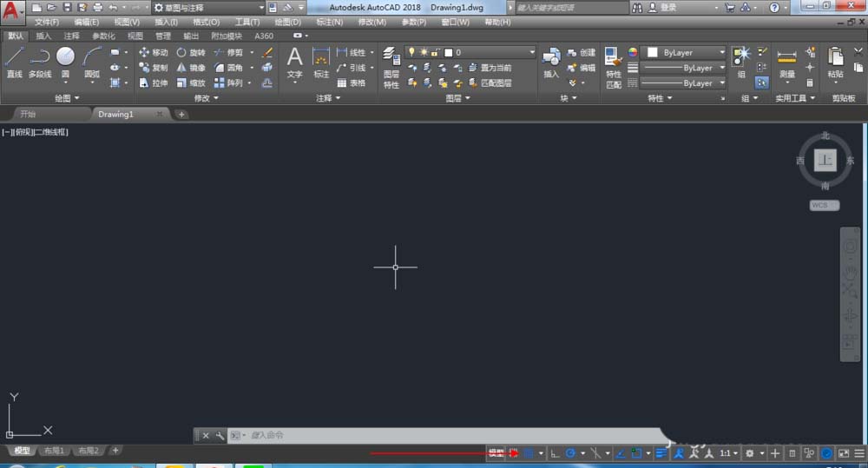Open the workspace dropdown 草图与注释
The width and height of the screenshot is (868, 468).
[x=208, y=7]
